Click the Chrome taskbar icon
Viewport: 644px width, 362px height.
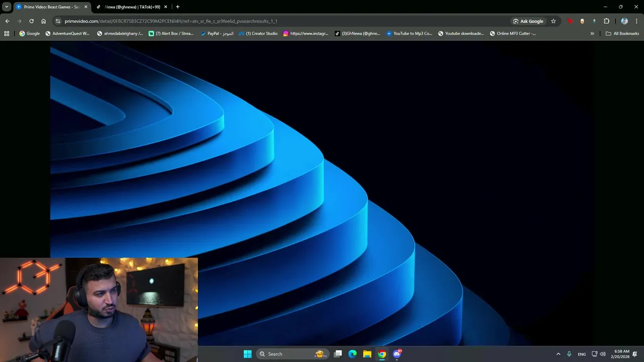pyautogui.click(x=382, y=354)
